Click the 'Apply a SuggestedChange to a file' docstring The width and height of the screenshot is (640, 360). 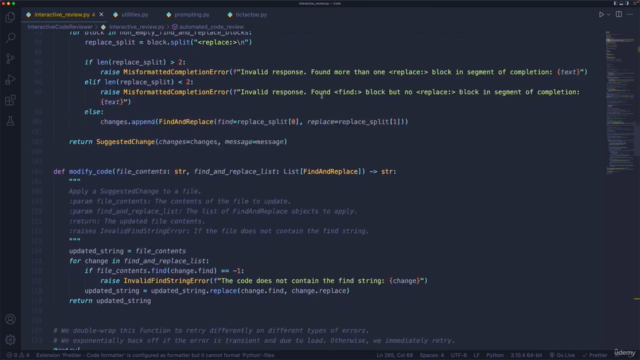[x=135, y=191]
